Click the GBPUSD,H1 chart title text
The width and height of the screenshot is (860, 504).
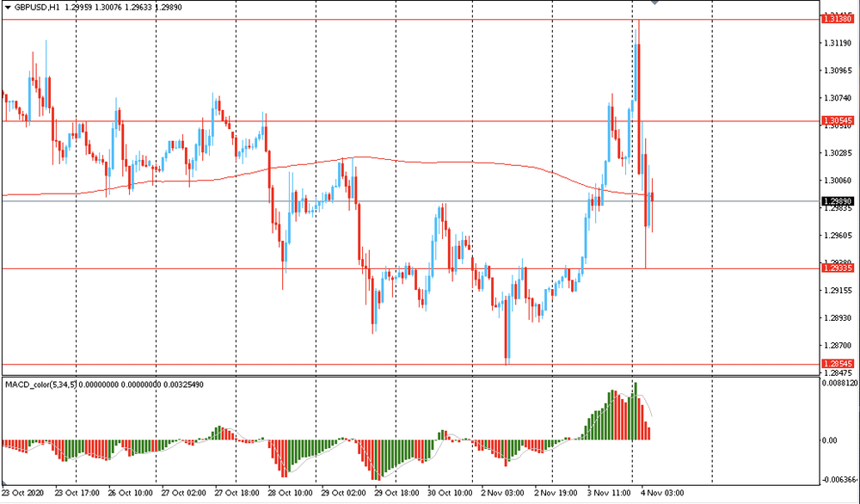click(36, 6)
